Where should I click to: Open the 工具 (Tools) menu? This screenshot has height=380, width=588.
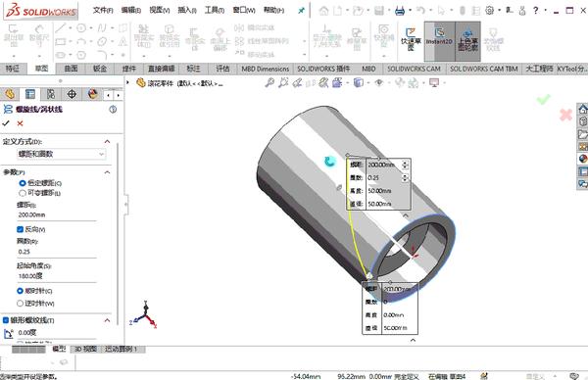tap(215, 10)
